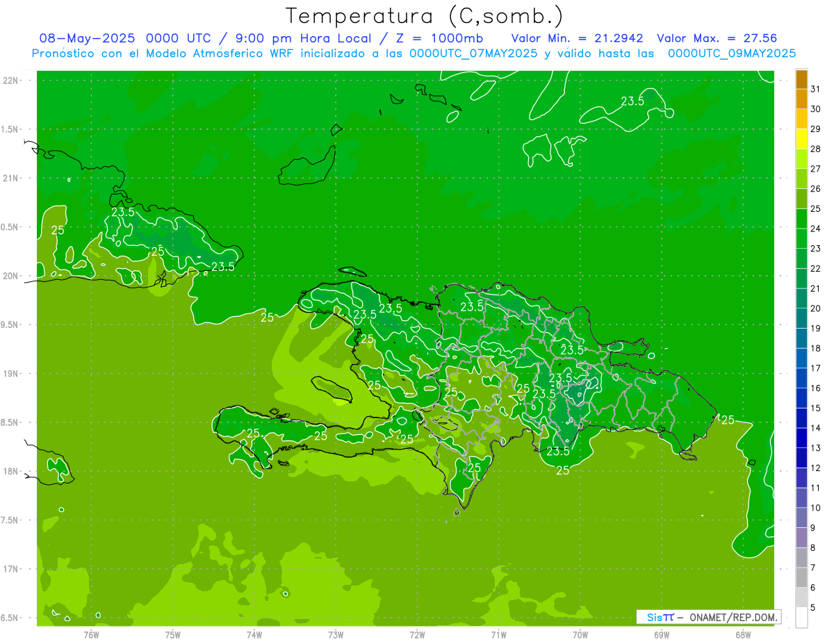This screenshot has width=834, height=644.
Task: Click the '20N' latitude label
Action: [11, 276]
